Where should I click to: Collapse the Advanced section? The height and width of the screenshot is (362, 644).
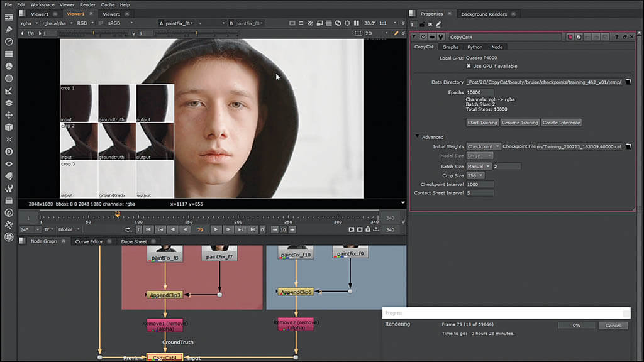click(x=416, y=136)
